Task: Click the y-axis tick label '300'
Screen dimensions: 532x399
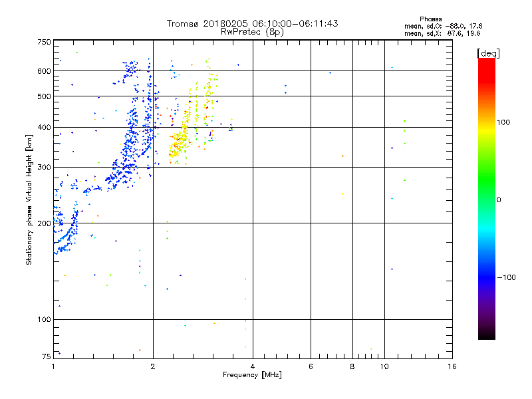Action: click(x=44, y=167)
